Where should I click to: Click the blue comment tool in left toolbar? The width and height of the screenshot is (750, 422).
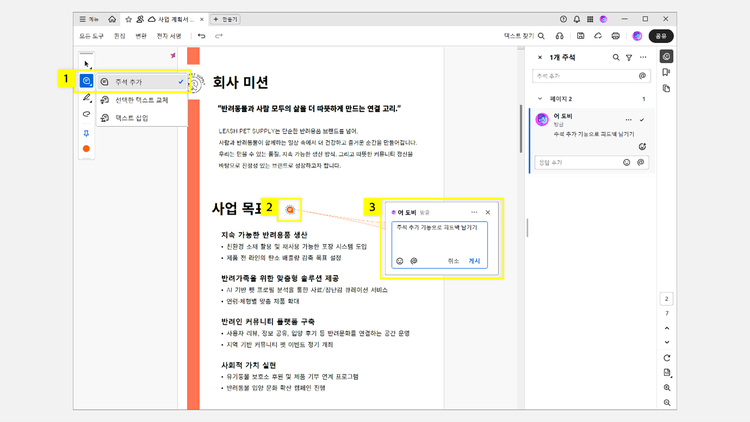coord(86,81)
